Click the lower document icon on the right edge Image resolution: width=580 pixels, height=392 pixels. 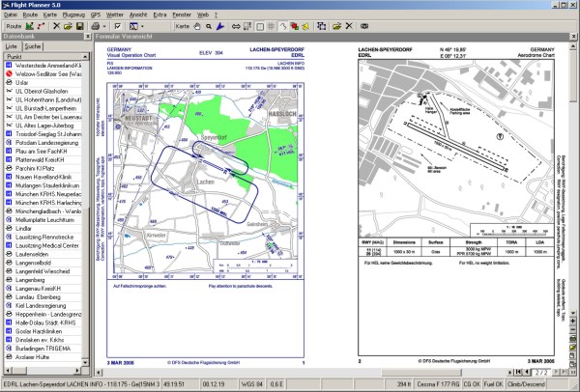(x=573, y=364)
